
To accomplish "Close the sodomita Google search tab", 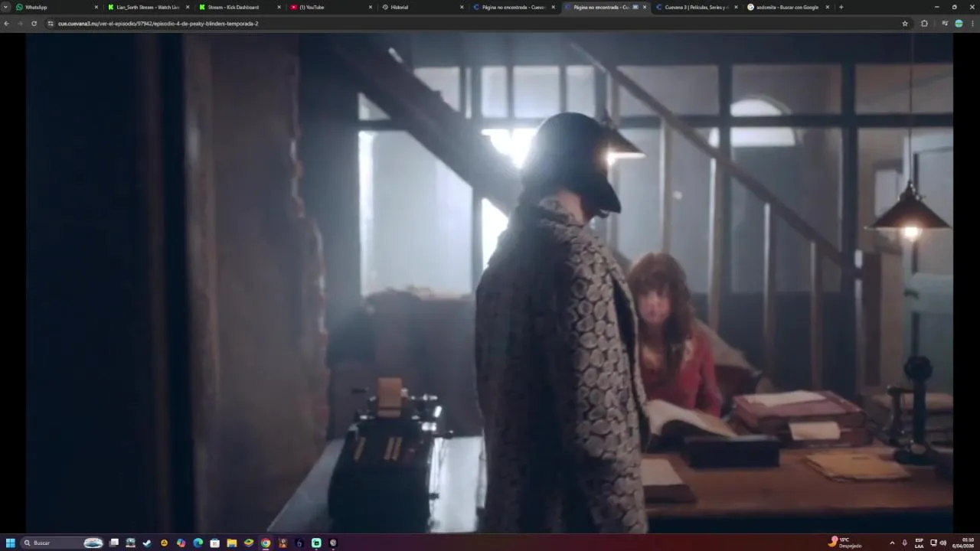I will (828, 7).
